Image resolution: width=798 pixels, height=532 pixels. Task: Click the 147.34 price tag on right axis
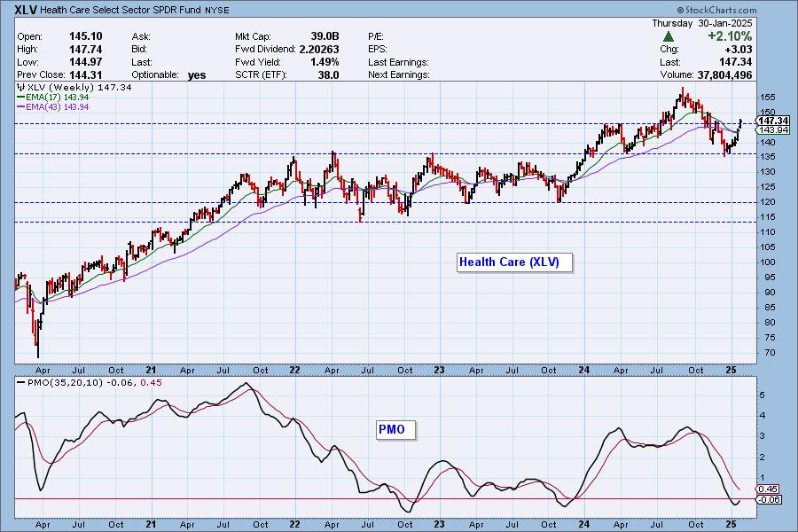point(772,121)
